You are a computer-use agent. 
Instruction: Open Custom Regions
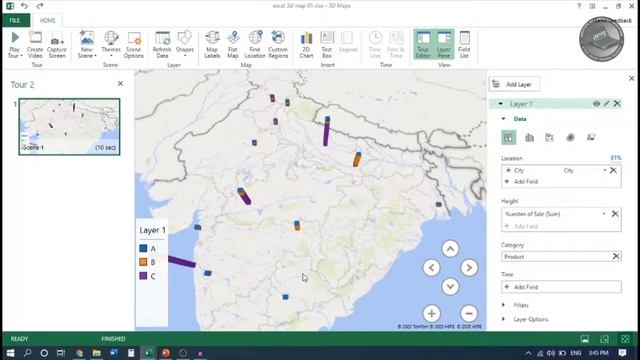point(278,45)
